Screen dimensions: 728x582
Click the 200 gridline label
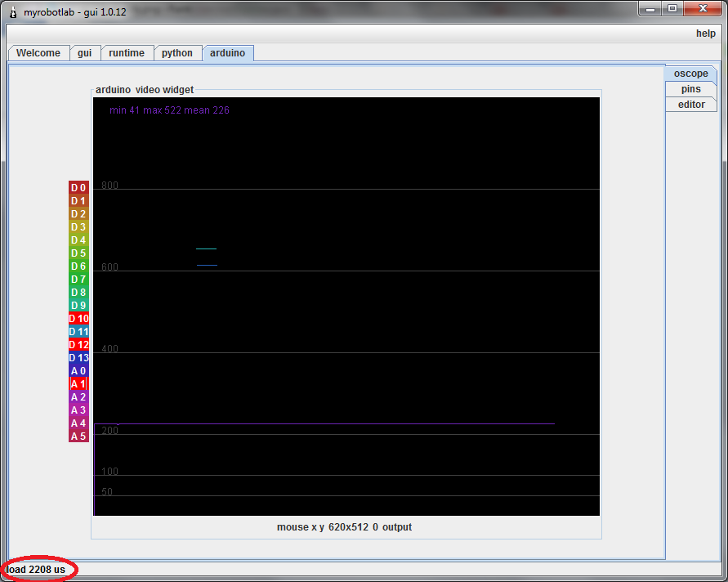(x=109, y=431)
